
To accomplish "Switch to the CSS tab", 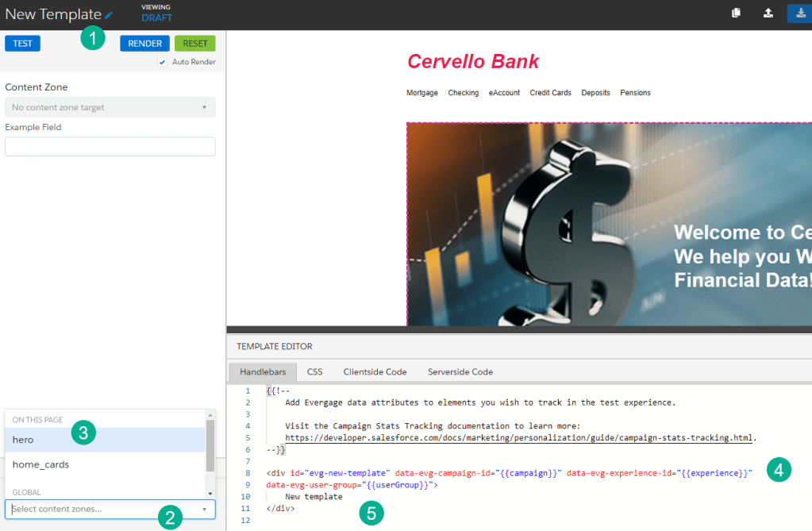I will (x=315, y=371).
